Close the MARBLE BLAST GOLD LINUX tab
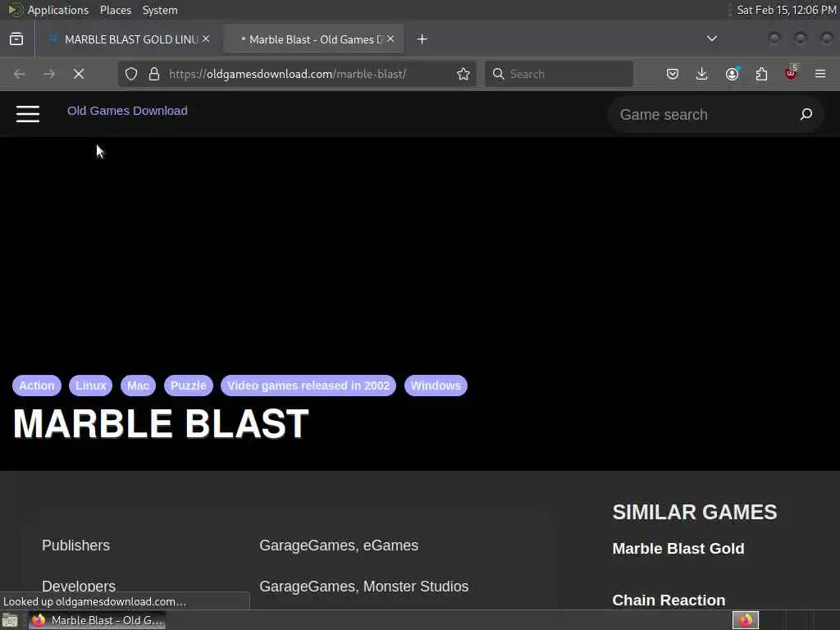The height and width of the screenshot is (630, 840). point(206,39)
